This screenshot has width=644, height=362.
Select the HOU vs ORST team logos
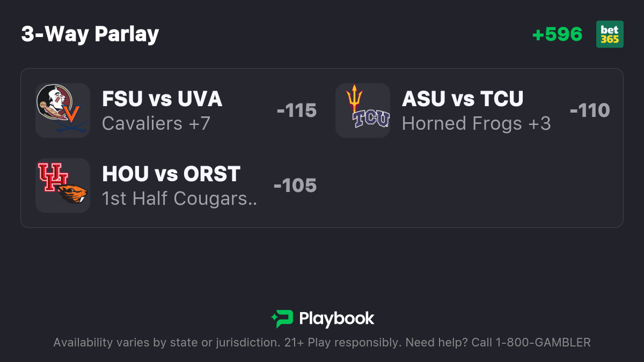63,186
